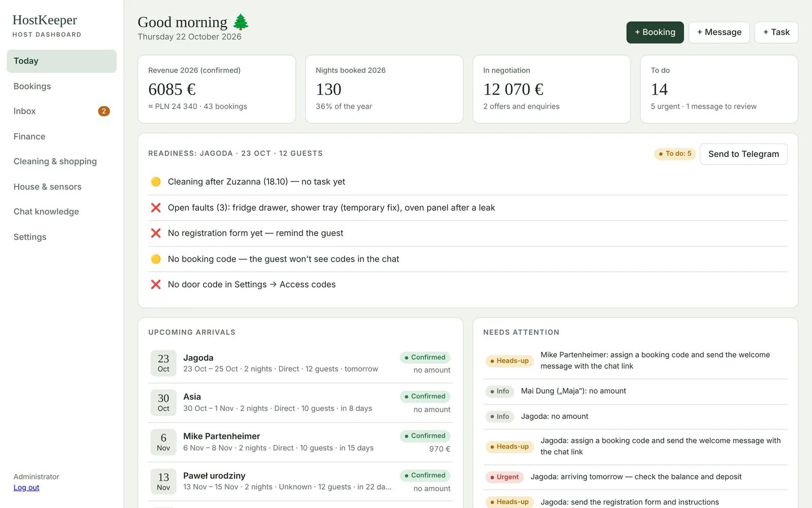
Task: Open Jagoda assign booking code alert
Action: 635,447
